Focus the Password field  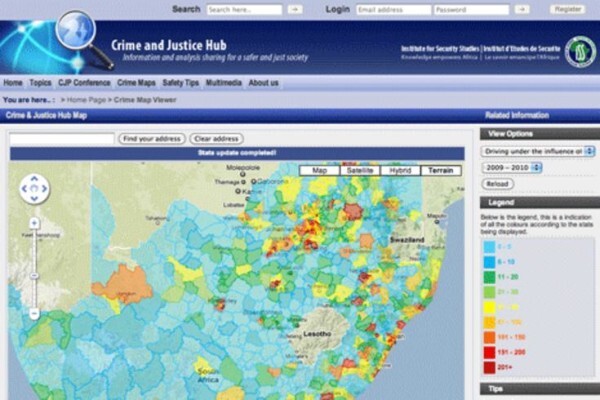point(471,10)
